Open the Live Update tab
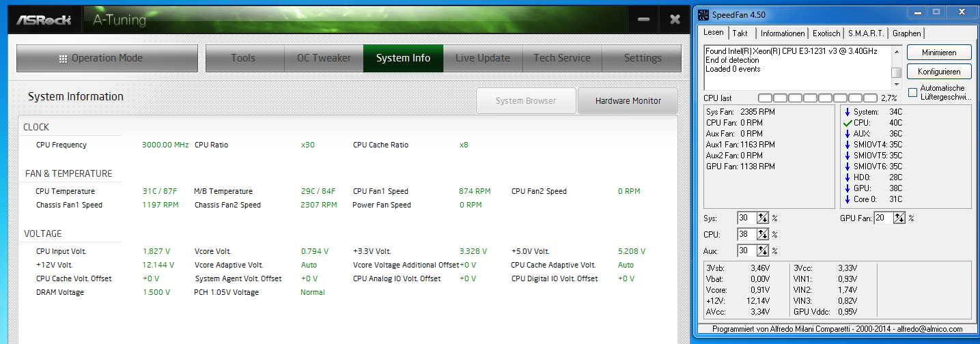The width and height of the screenshot is (980, 344). 482,58
